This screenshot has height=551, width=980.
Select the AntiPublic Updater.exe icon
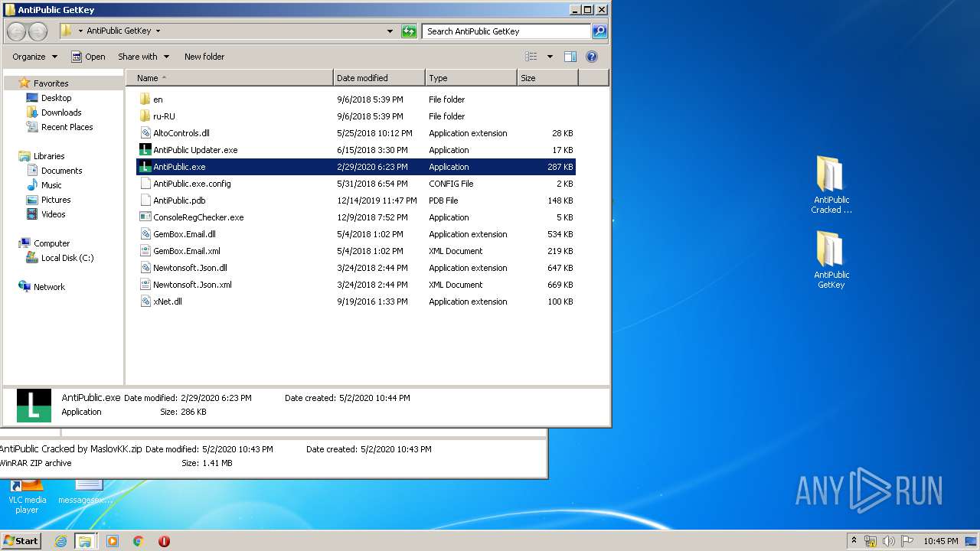click(x=145, y=150)
